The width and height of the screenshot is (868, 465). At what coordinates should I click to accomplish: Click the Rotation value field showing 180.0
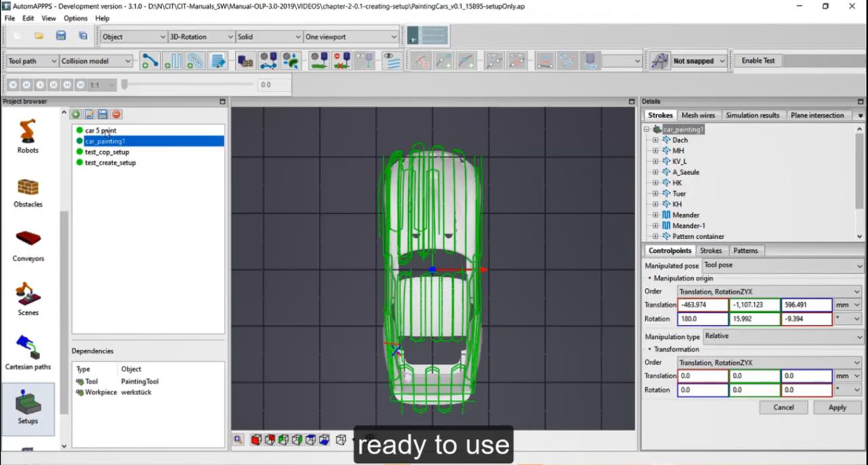pos(702,319)
